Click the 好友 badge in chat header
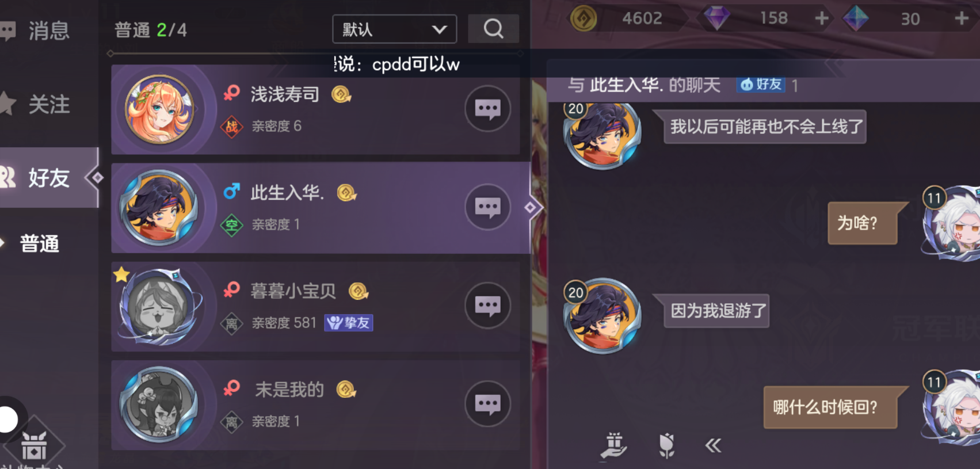Viewport: 980px width, 469px height. [761, 85]
